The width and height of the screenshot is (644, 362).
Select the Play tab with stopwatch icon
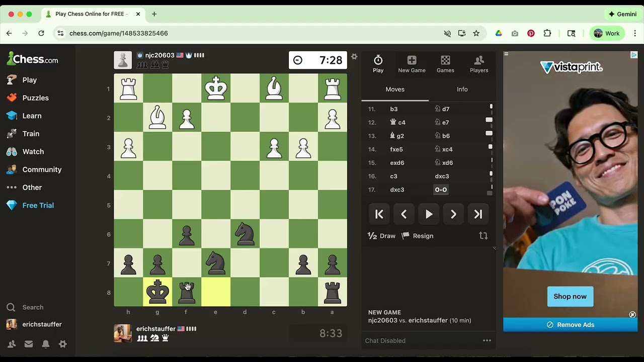pos(378,64)
